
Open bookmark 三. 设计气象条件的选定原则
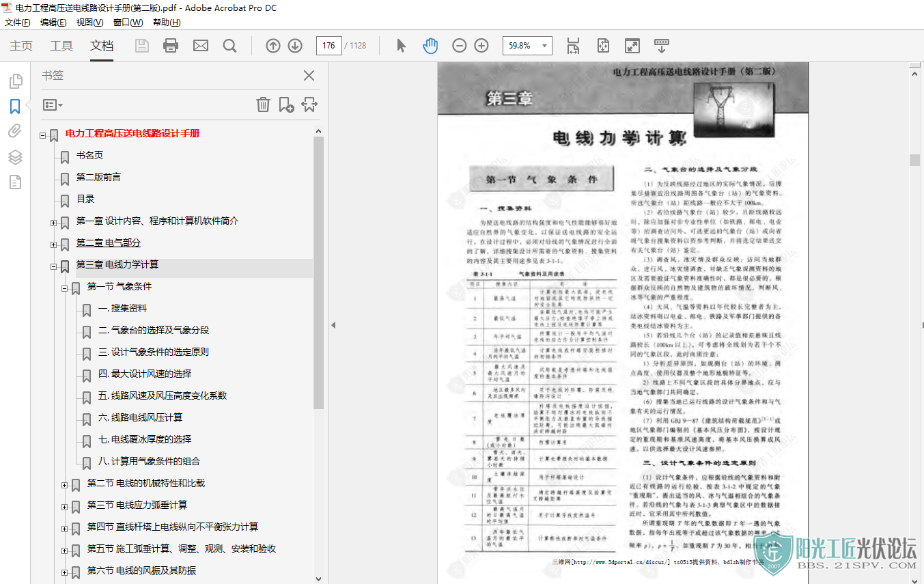[x=154, y=352]
